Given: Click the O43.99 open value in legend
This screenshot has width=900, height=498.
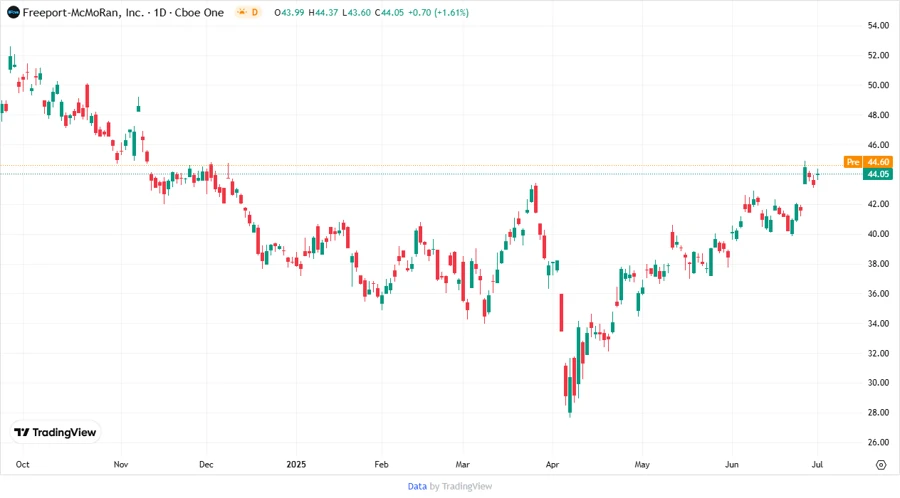Looking at the screenshot, I should point(289,12).
